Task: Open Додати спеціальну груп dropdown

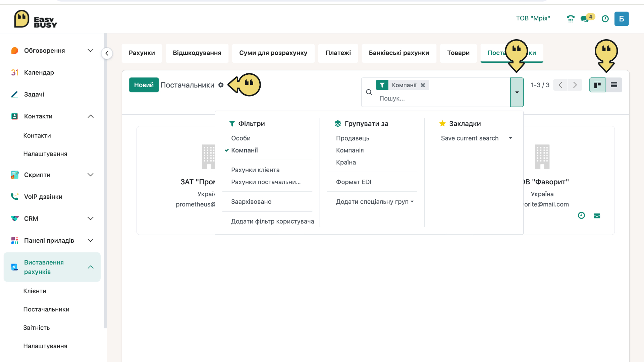Action: [x=375, y=202]
